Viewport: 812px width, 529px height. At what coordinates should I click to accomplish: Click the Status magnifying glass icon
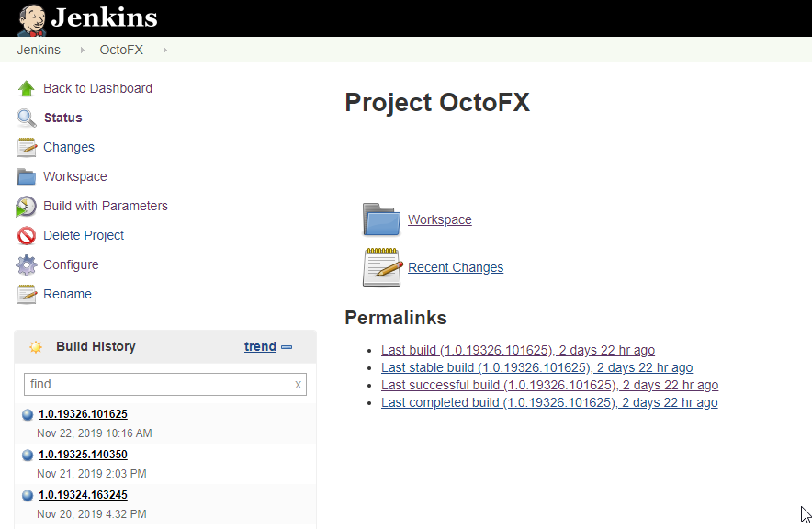coord(27,118)
